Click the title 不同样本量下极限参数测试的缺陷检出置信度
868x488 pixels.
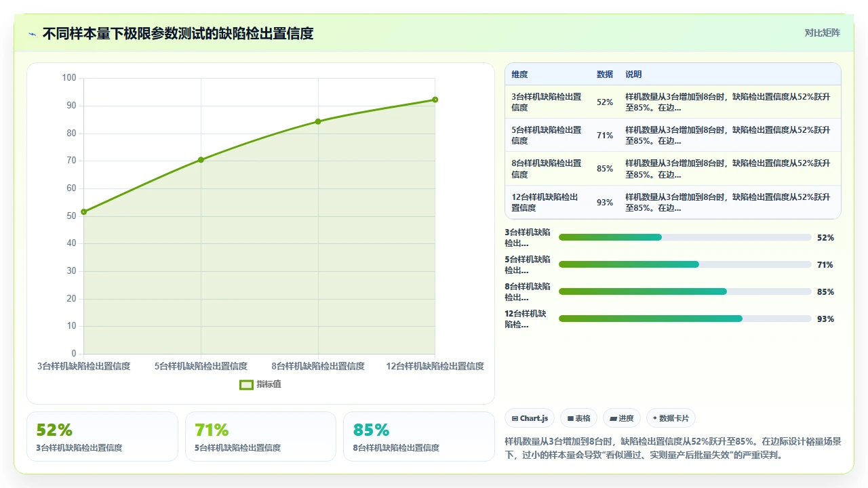pos(178,33)
